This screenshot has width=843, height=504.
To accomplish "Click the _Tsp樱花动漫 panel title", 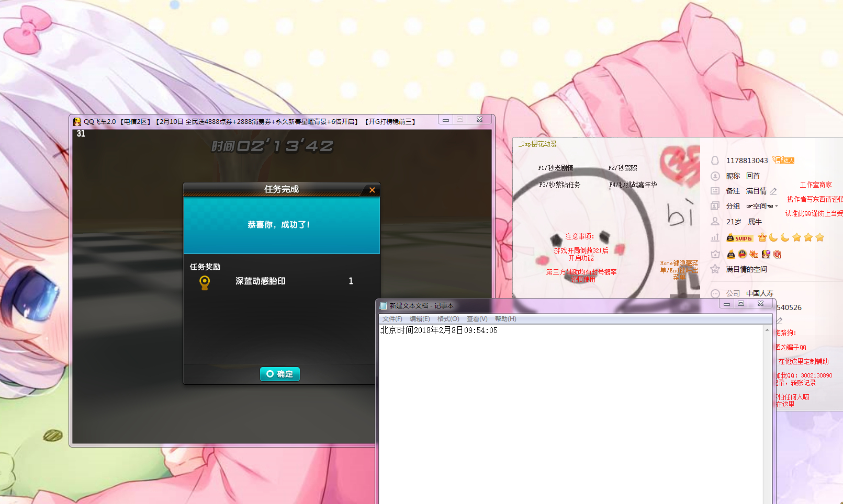I will pyautogui.click(x=538, y=144).
